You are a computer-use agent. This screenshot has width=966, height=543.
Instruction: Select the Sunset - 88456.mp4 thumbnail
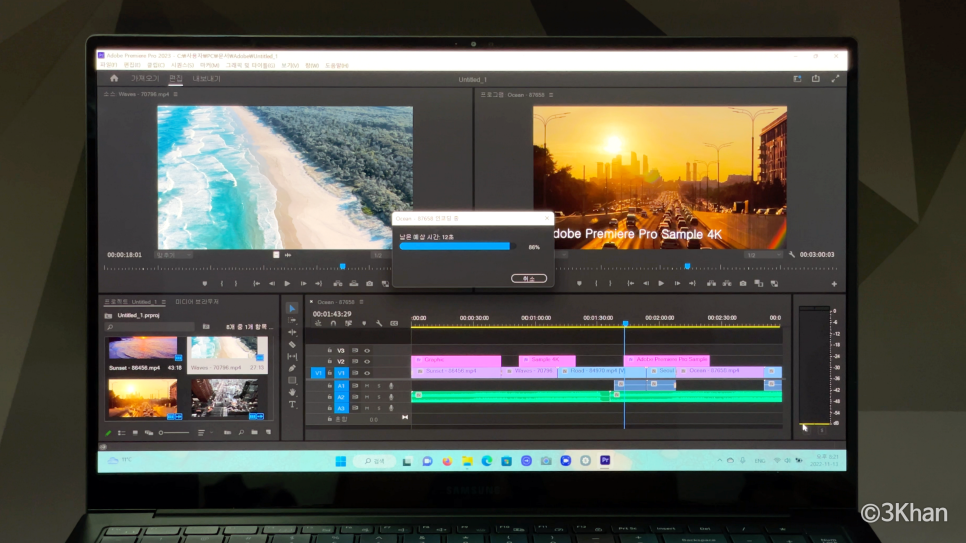143,349
